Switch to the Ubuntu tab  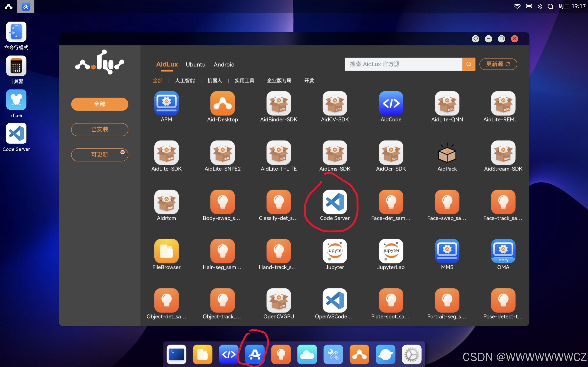click(195, 64)
